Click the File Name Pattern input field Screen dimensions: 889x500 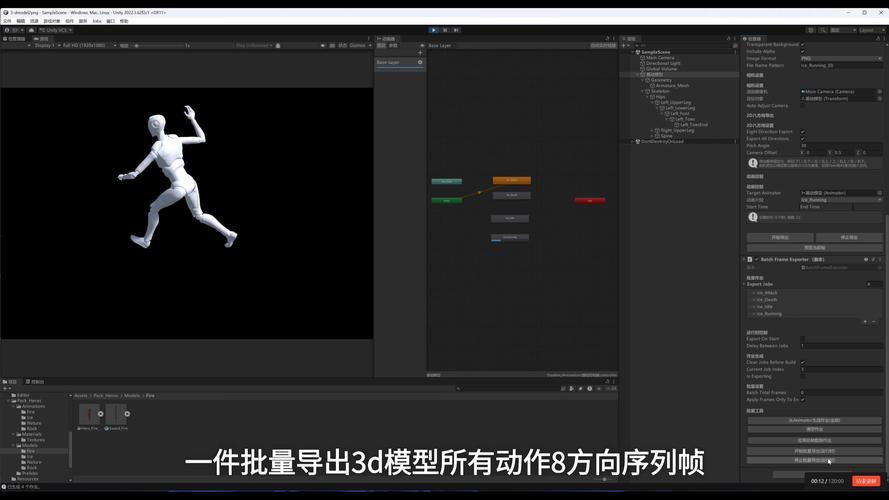coord(841,65)
